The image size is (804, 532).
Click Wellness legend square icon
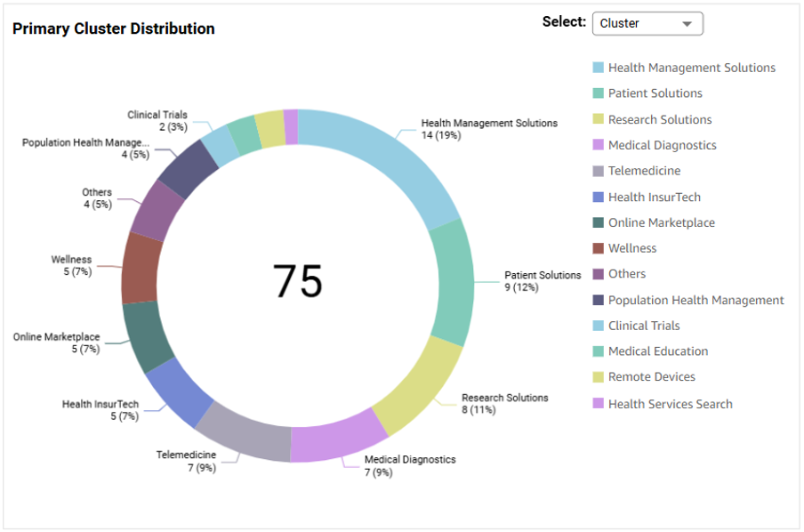click(x=599, y=248)
